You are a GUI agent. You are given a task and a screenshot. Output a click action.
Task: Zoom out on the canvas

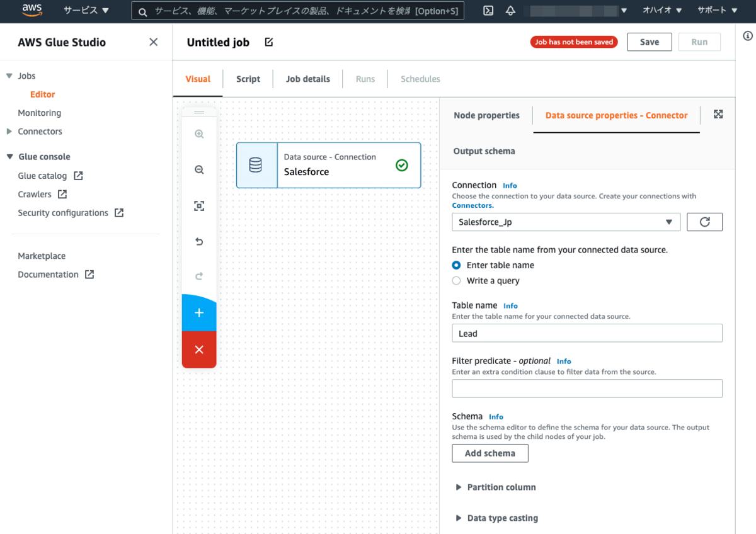(x=199, y=170)
